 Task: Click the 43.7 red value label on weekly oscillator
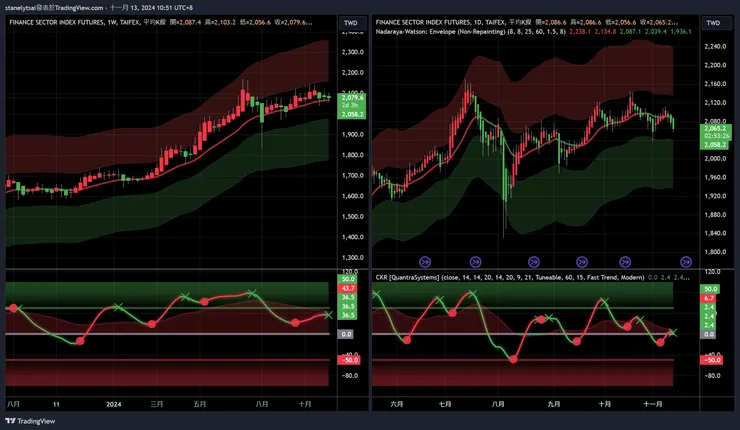348,288
